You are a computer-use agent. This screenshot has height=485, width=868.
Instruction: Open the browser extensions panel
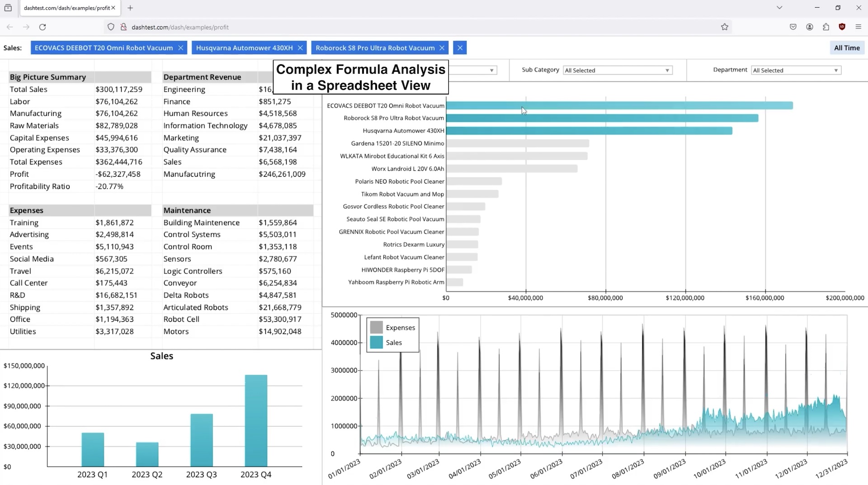(x=826, y=27)
